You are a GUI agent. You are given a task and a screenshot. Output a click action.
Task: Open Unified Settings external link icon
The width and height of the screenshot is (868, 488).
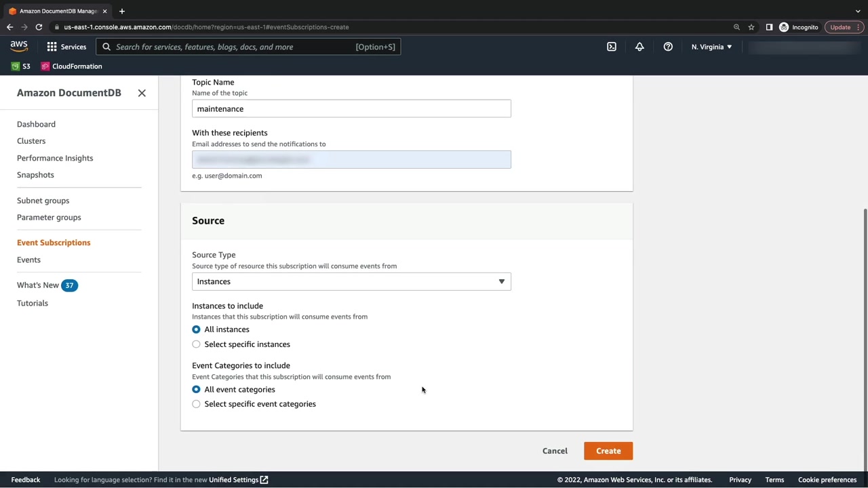click(x=264, y=480)
